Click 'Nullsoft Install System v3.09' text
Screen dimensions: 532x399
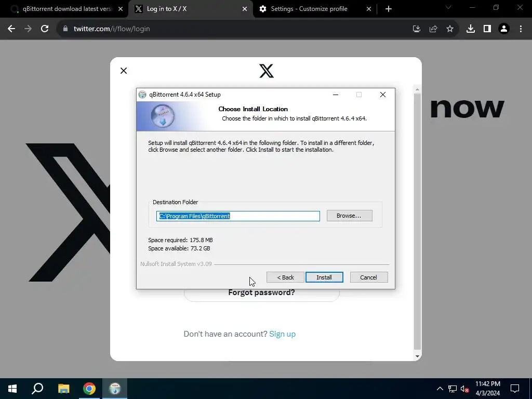176,264
